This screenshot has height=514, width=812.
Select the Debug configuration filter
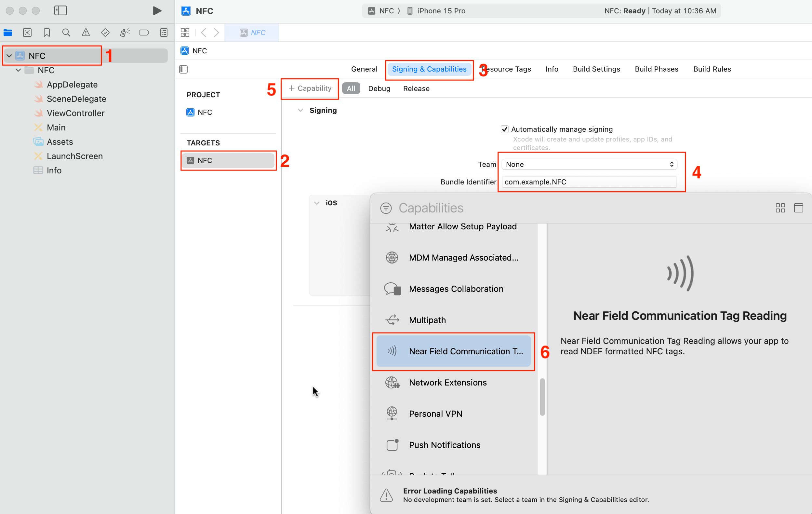tap(379, 88)
